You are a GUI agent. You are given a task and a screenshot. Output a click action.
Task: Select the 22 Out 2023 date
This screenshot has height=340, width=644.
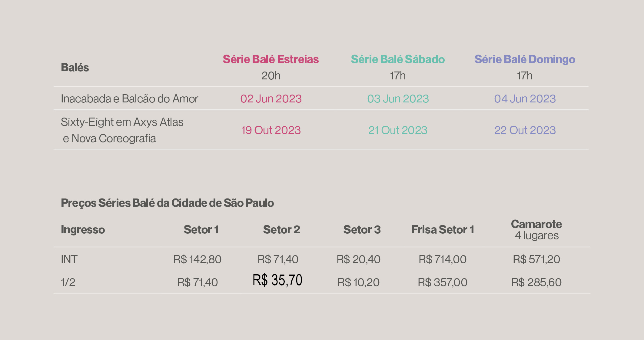pos(525,130)
